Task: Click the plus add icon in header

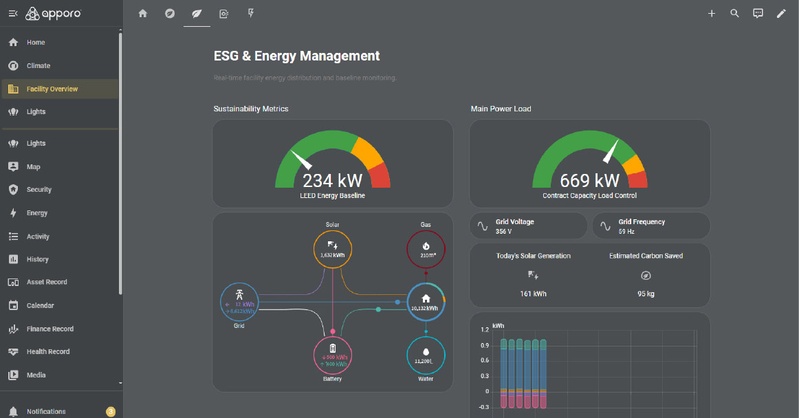Action: (711, 14)
